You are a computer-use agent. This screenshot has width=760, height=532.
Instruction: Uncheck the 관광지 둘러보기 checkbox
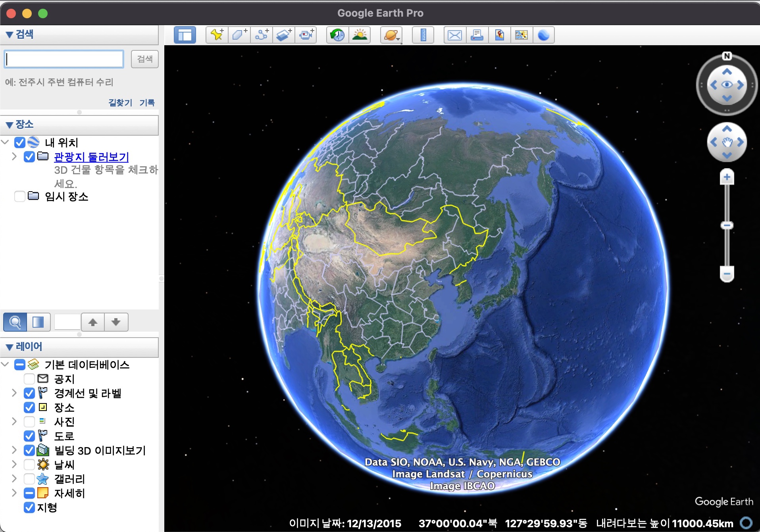coord(29,157)
